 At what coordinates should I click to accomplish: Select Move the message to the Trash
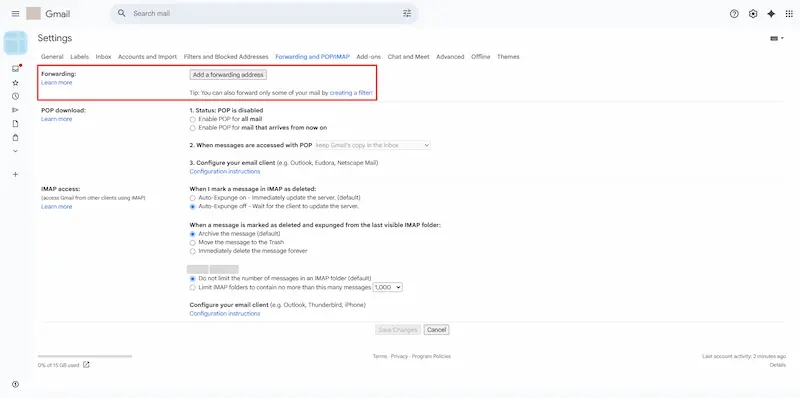coord(192,242)
